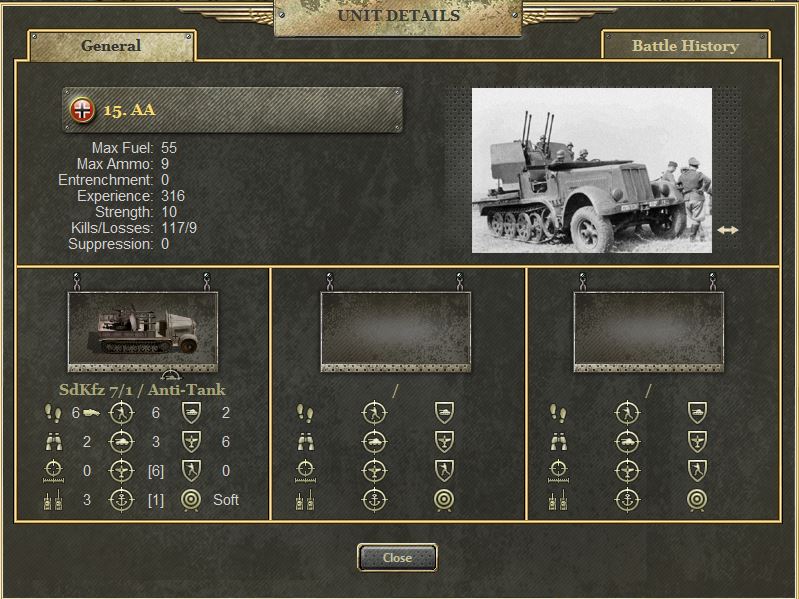799x599 pixels.
Task: Click the Max Fuel value 55
Action: pyautogui.click(x=169, y=148)
